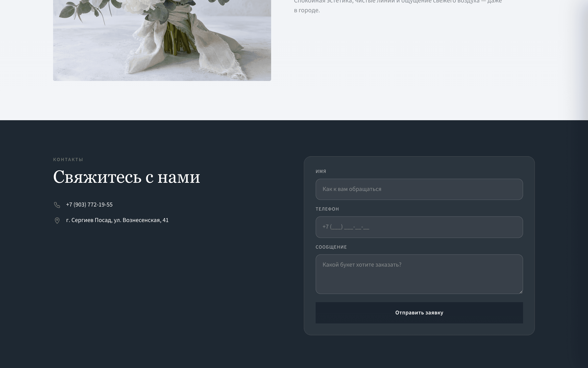588x368 pixels.
Task: Click the bouquet photo
Action: 162,40
